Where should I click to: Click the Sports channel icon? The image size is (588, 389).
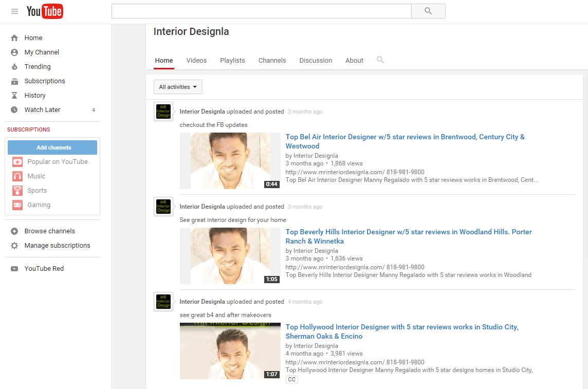click(17, 190)
